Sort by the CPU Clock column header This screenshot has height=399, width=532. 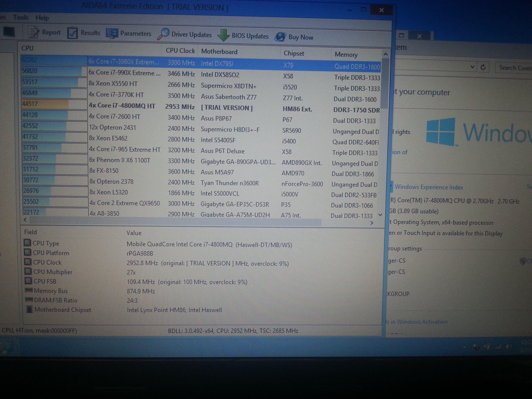180,51
